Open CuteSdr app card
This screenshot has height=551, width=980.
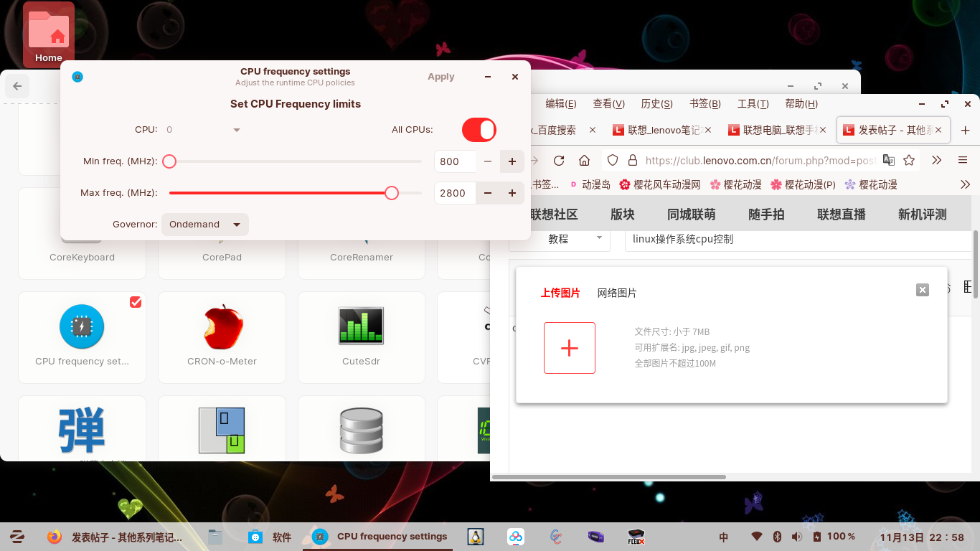[362, 337]
